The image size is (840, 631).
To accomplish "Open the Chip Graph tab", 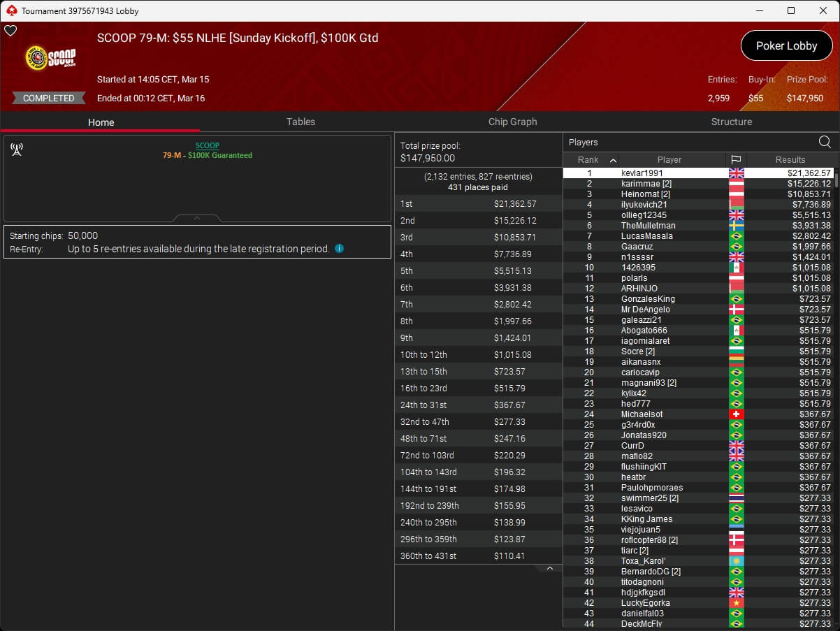I will 512,122.
